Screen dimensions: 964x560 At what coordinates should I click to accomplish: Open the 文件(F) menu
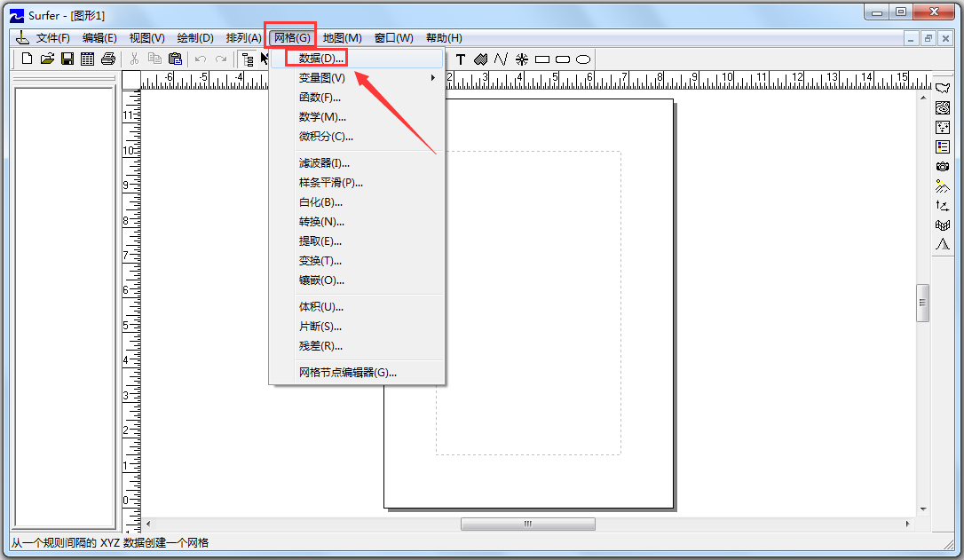53,37
